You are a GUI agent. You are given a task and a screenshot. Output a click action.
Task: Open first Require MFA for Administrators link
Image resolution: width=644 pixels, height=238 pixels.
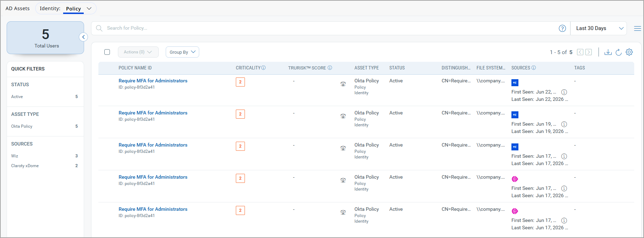pyautogui.click(x=153, y=81)
